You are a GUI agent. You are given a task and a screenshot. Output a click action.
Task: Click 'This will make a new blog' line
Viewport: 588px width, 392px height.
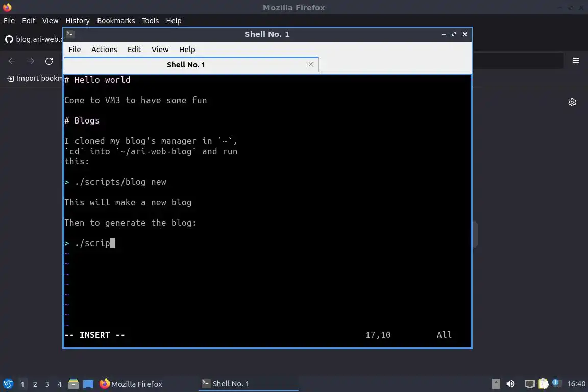[128, 202]
